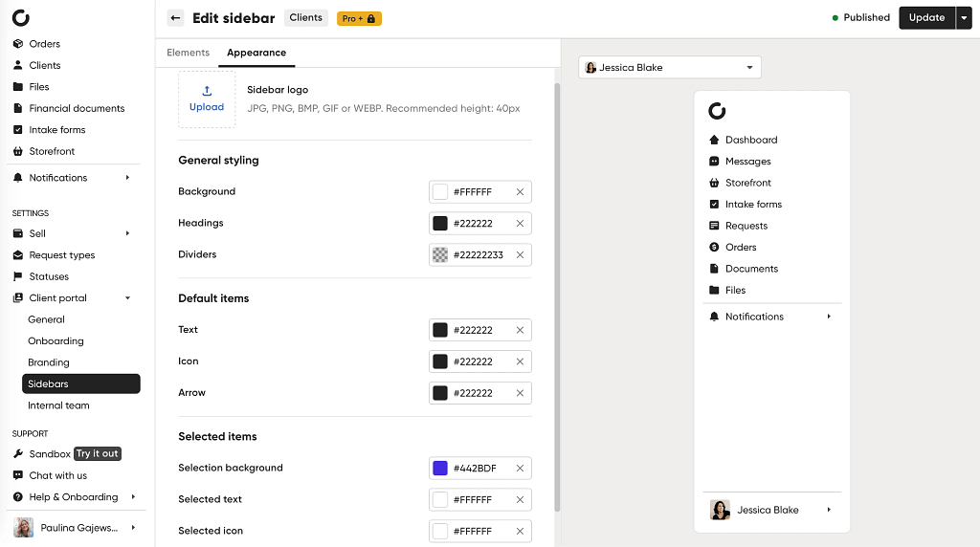
Task: Open General under Client portal
Action: click(x=46, y=319)
